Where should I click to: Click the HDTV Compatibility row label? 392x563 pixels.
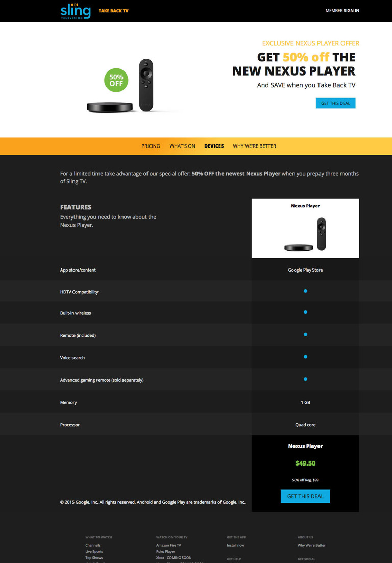tap(79, 292)
